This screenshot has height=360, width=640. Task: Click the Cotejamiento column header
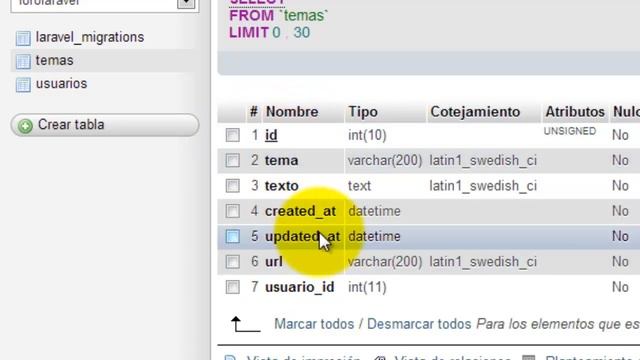pyautogui.click(x=475, y=112)
